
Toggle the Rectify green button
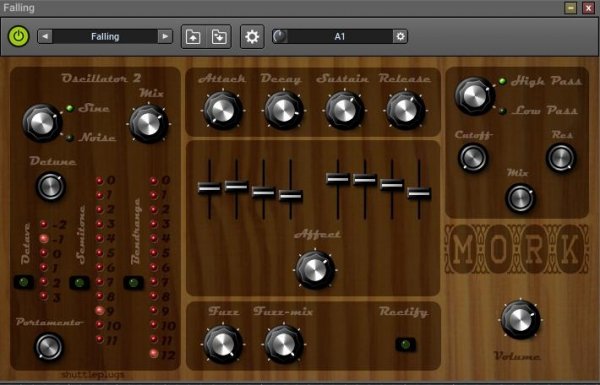[x=405, y=344]
